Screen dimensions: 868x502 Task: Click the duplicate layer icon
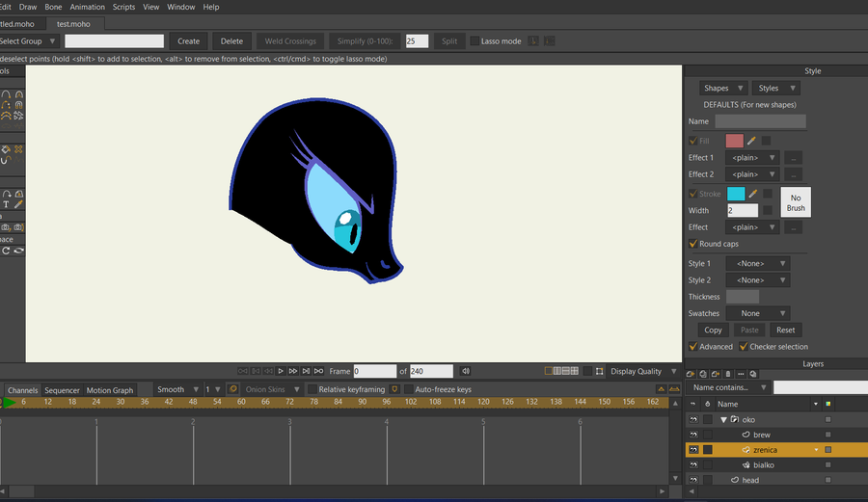point(703,374)
